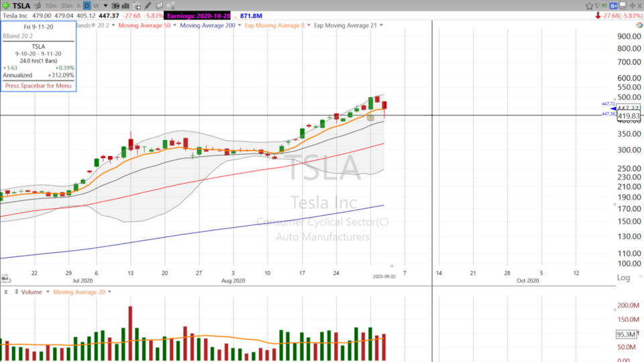Select the W weekly timeframe
Viewport: 644px width, 362px height.
[x=96, y=5]
